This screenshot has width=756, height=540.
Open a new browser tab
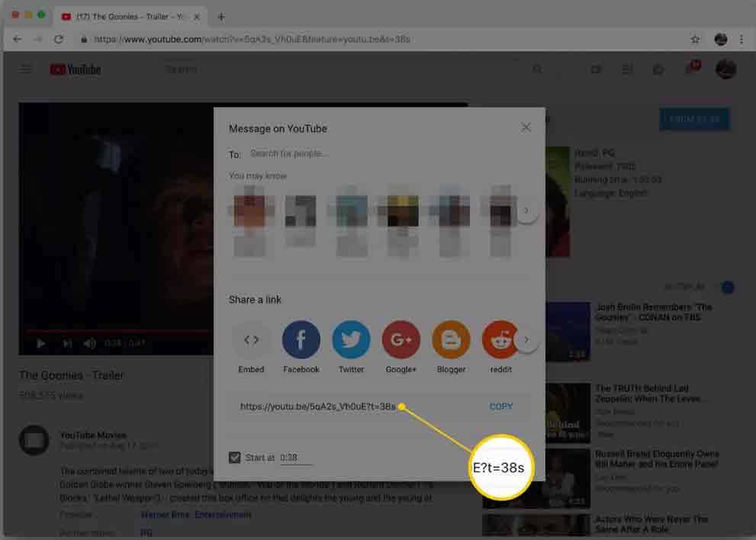point(221,17)
